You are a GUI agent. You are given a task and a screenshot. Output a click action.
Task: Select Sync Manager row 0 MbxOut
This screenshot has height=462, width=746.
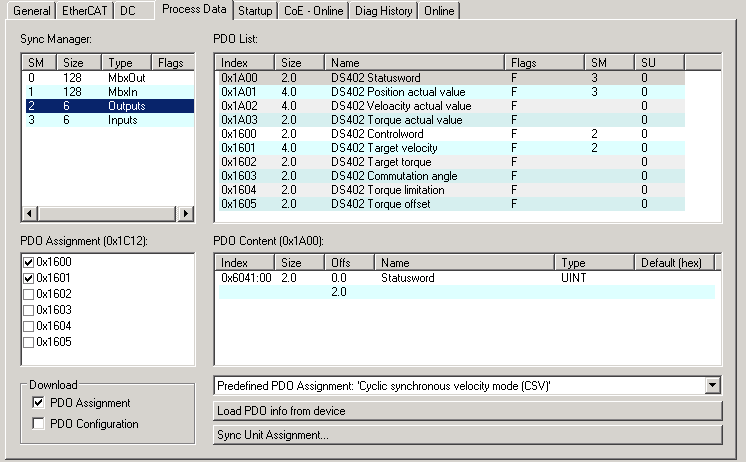(110, 78)
